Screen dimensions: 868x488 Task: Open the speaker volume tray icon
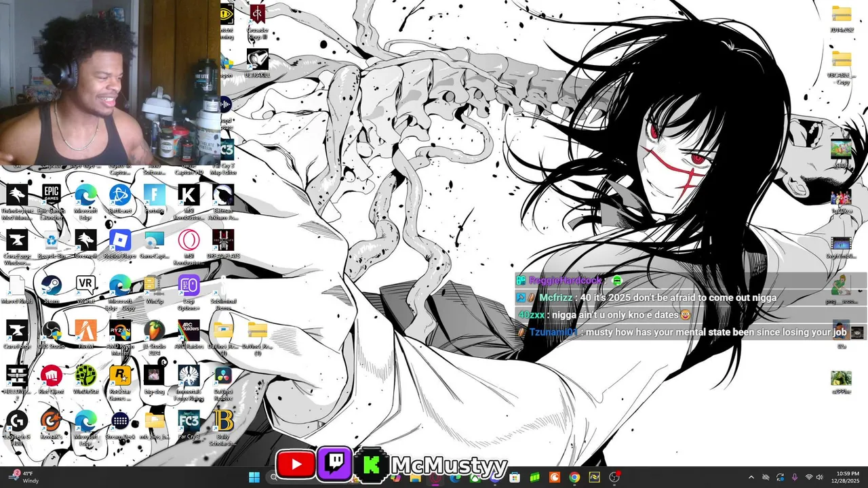pyautogui.click(x=820, y=477)
